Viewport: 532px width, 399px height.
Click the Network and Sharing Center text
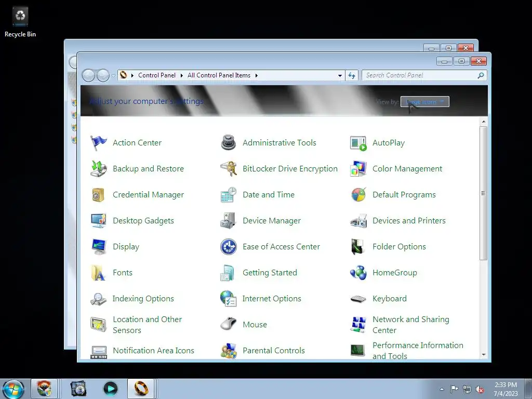click(410, 325)
